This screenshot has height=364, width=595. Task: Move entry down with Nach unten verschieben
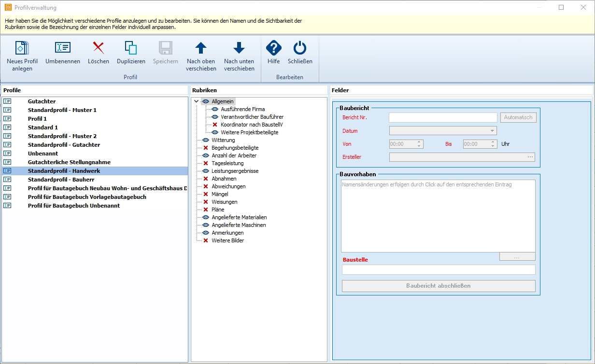click(x=239, y=48)
